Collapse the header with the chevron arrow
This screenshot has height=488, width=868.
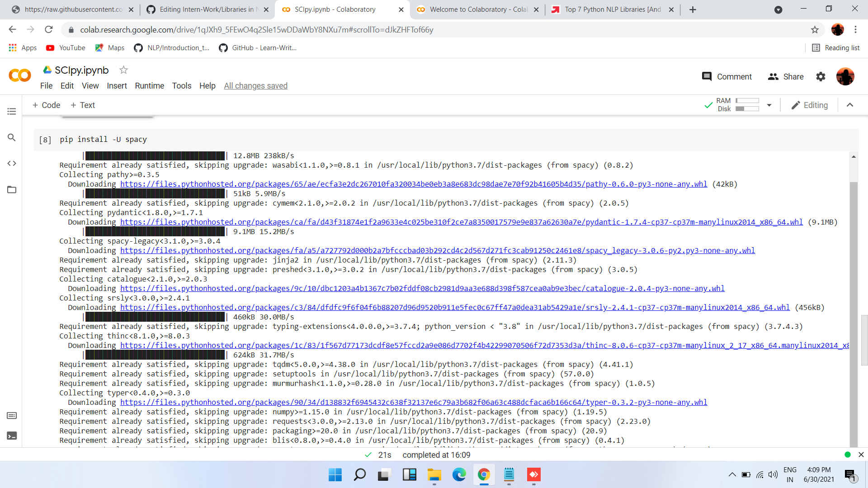pos(850,105)
